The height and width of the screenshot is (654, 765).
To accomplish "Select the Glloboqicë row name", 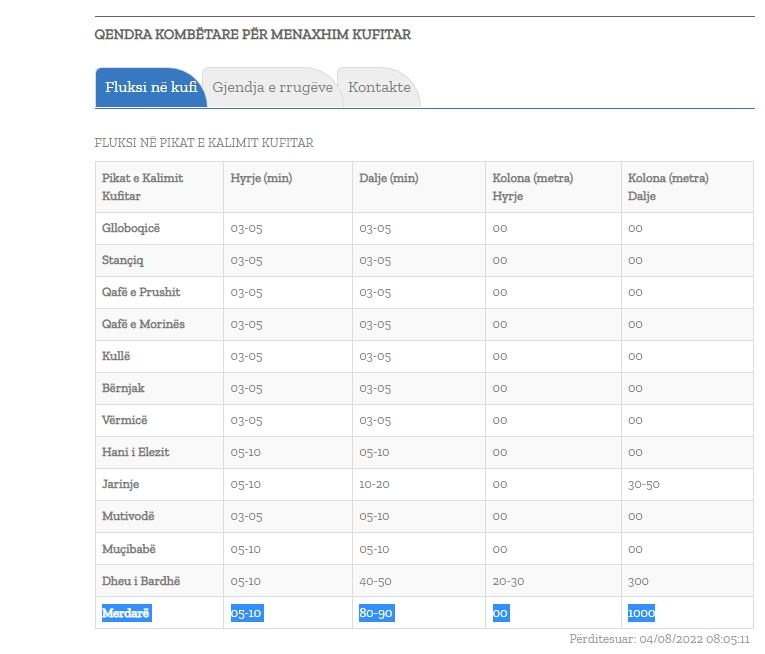I will tap(131, 229).
